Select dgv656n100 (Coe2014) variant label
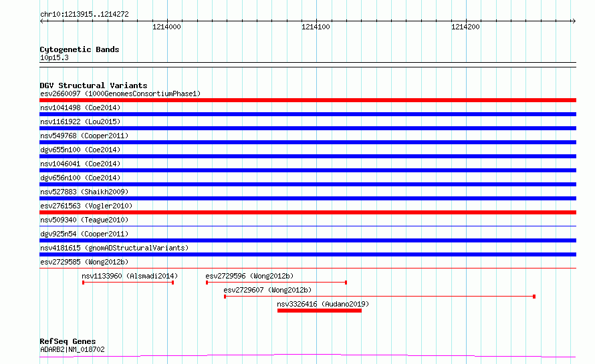 click(x=80, y=178)
